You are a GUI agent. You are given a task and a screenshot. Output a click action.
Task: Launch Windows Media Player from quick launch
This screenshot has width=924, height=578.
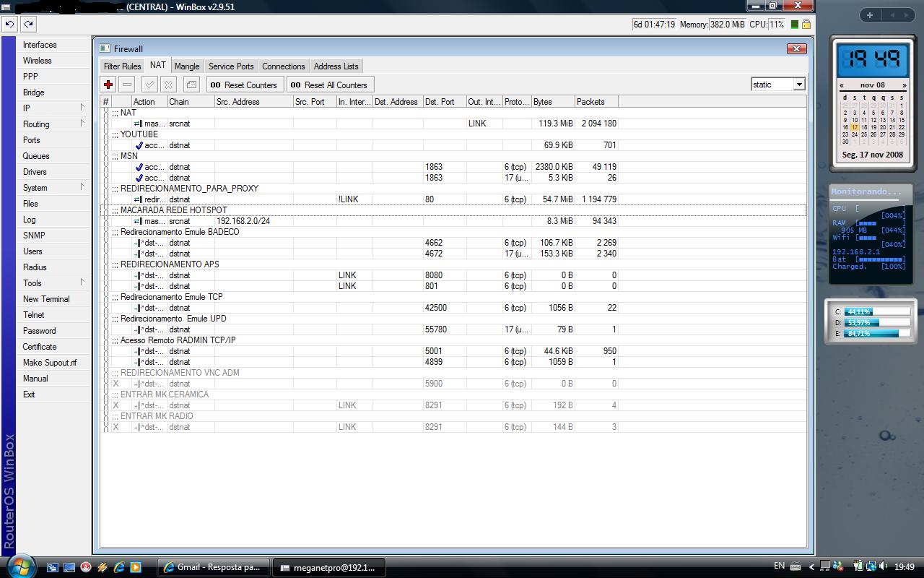coord(135,567)
